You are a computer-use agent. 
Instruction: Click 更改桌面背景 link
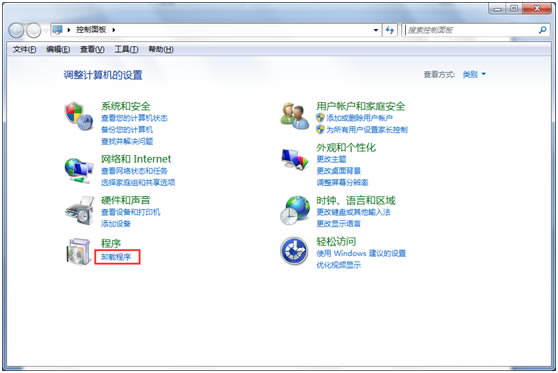pyautogui.click(x=338, y=171)
